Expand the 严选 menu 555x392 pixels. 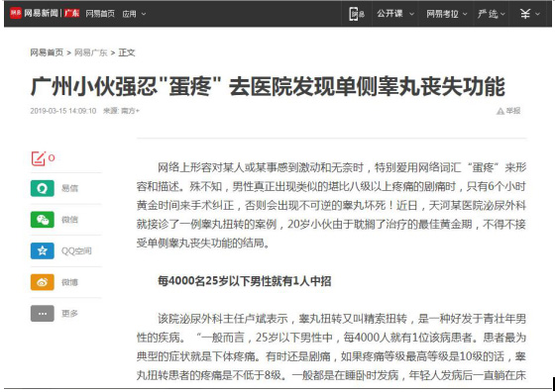(x=491, y=14)
